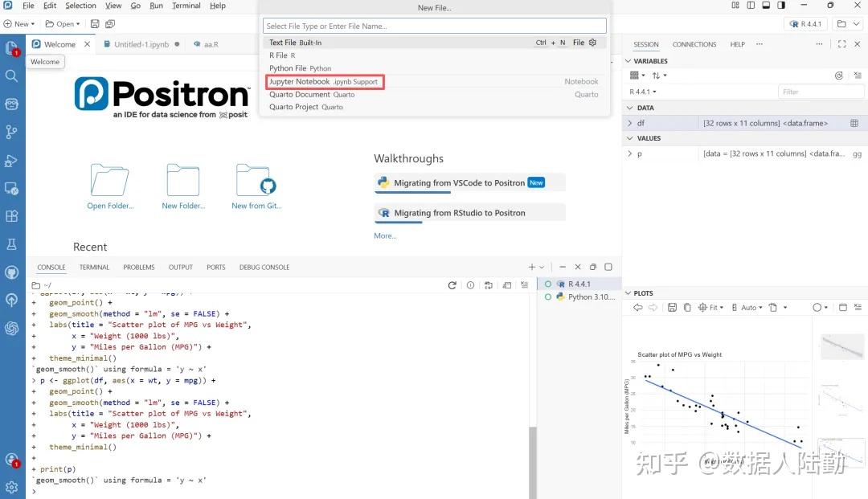Expand the df variable row
The width and height of the screenshot is (868, 499).
[x=629, y=124]
